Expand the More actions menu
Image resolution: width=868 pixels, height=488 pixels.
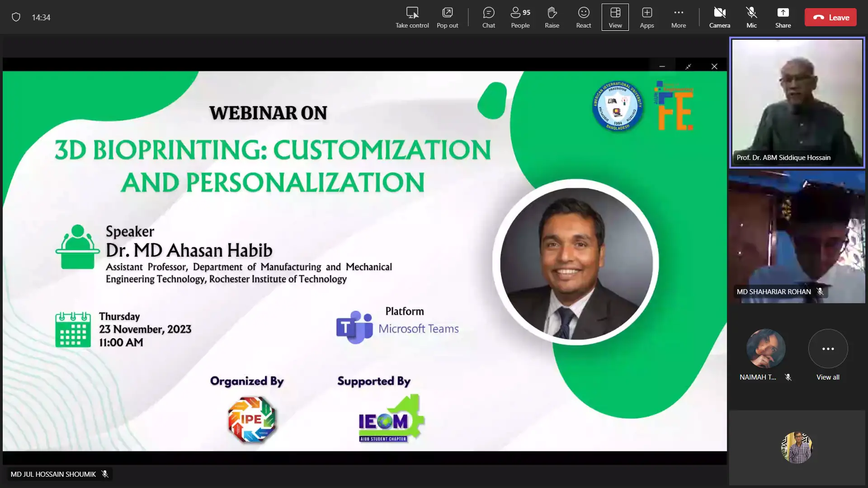pos(678,17)
